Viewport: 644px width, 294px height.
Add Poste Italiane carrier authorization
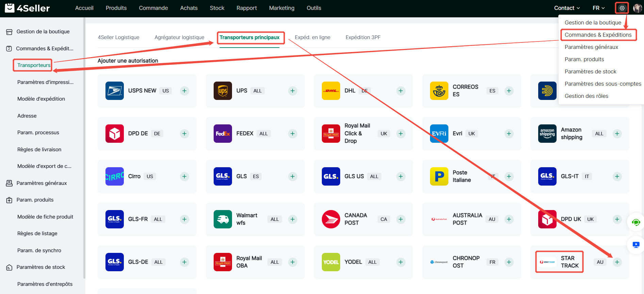pos(509,176)
